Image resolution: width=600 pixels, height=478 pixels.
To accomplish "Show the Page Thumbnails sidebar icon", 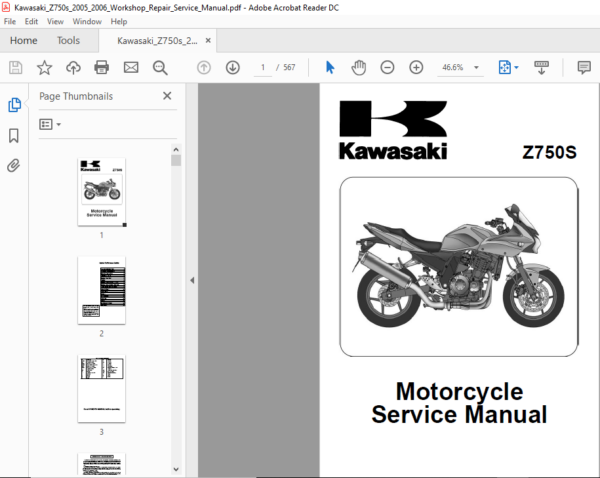I will tap(15, 105).
